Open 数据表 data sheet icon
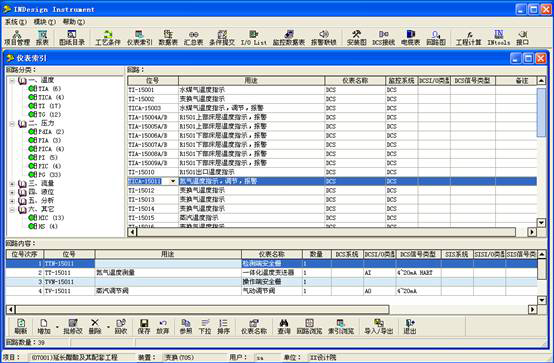This screenshot has width=554, height=363. pyautogui.click(x=168, y=38)
